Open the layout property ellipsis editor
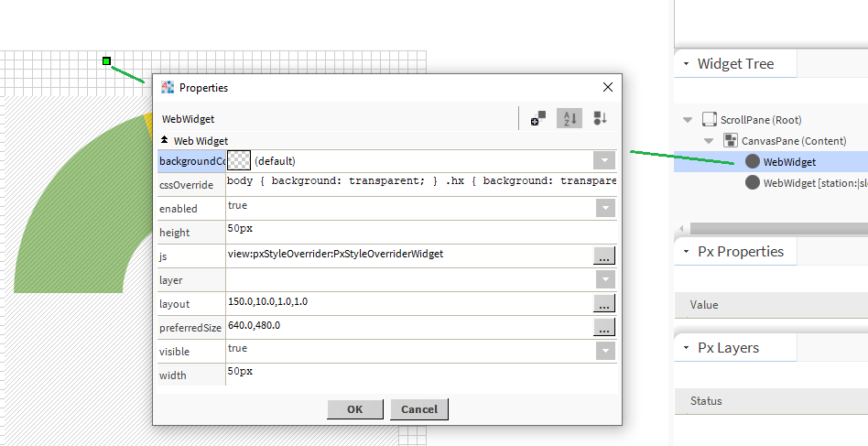 point(604,303)
